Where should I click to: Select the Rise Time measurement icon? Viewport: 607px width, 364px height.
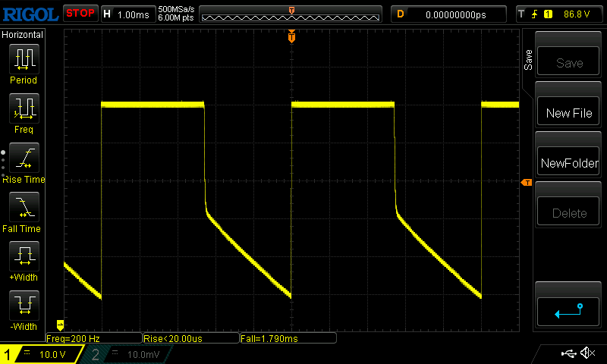24,158
